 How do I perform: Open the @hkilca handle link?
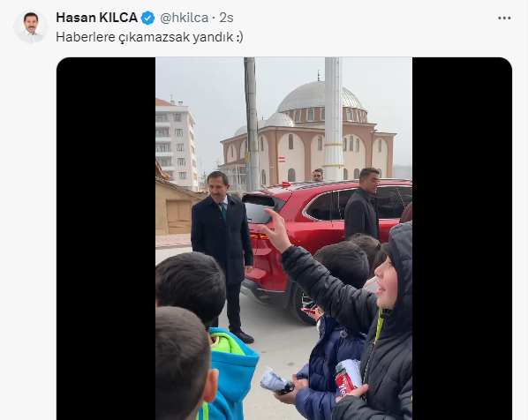[184, 18]
